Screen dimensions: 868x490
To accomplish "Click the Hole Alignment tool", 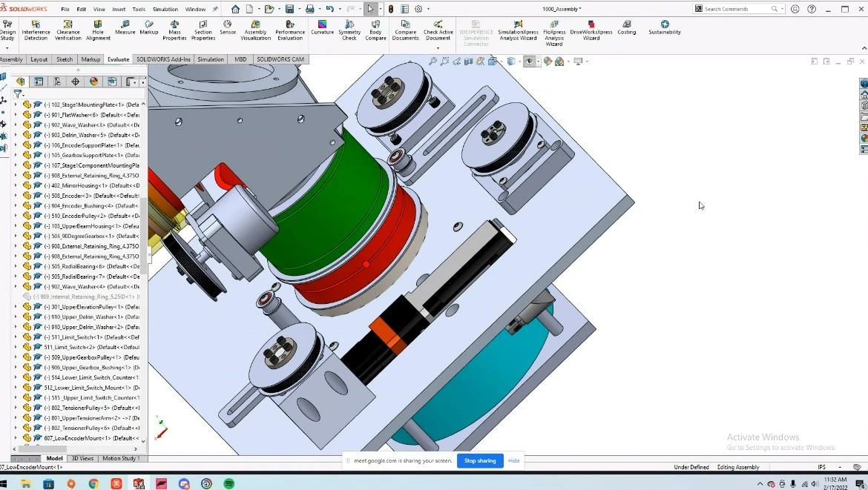I will click(98, 30).
